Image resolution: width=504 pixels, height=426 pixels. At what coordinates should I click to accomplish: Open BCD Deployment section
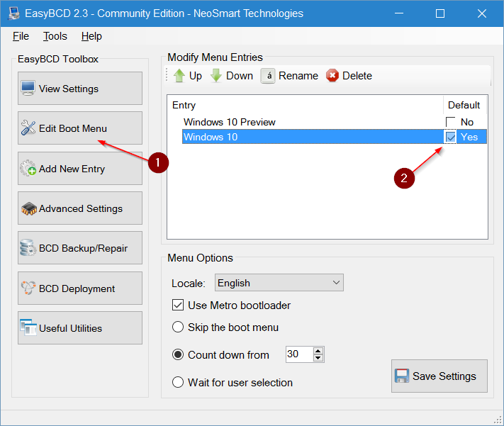[80, 288]
